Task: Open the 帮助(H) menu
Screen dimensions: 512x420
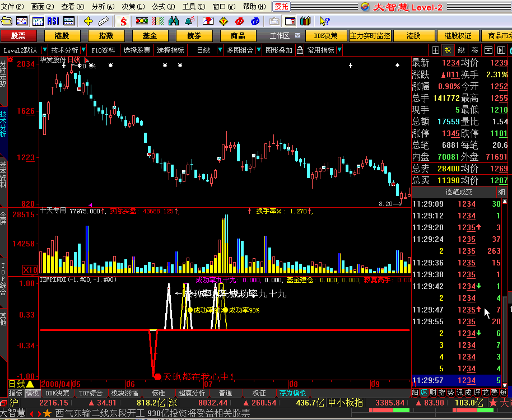Action: pyautogui.click(x=254, y=7)
